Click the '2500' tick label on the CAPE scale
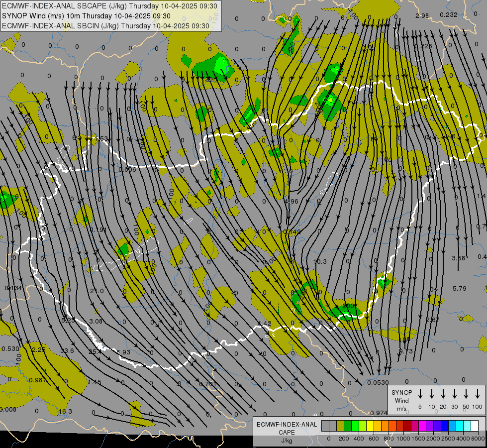The width and height of the screenshot is (487, 448). pyautogui.click(x=448, y=439)
